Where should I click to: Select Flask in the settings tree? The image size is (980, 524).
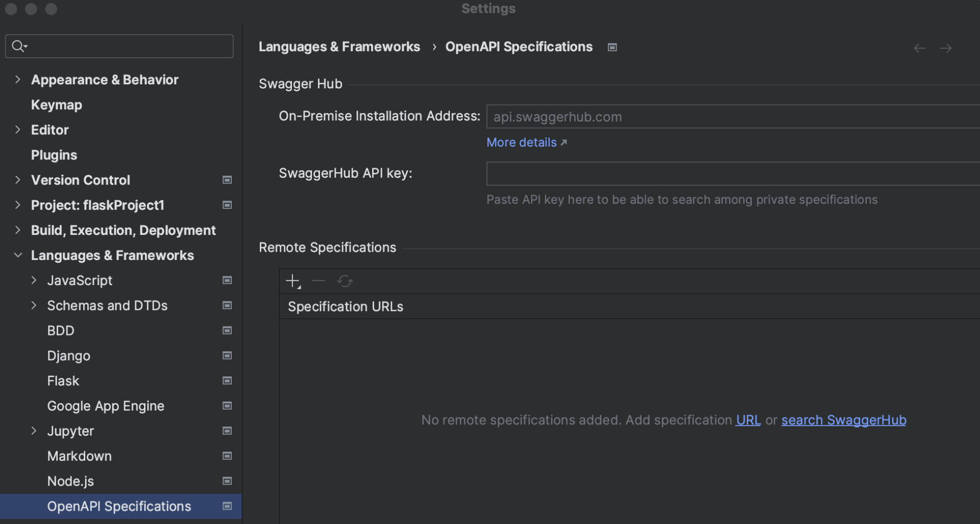click(x=63, y=381)
